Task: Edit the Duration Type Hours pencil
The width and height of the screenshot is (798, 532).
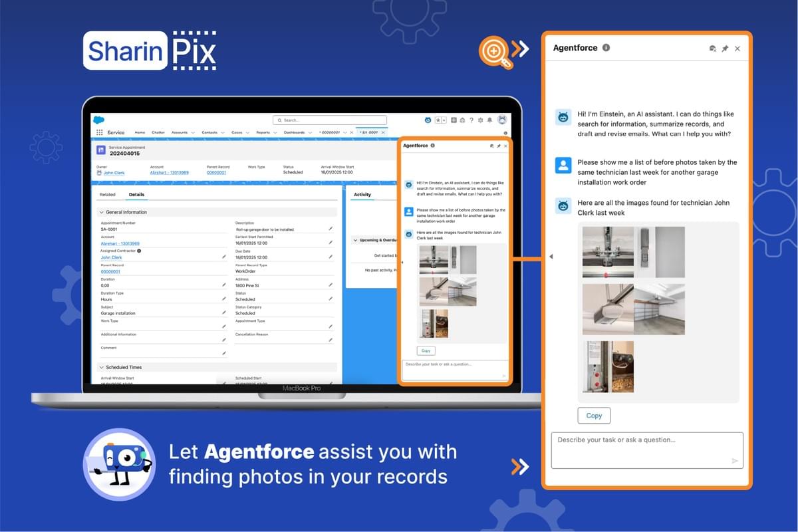Action: [224, 299]
